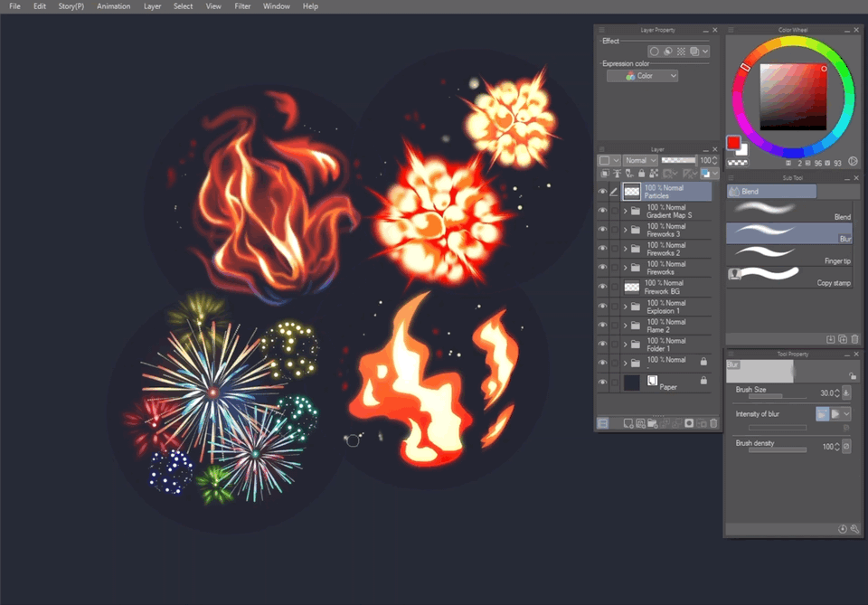Select the Blend brush sub tool
Image resolution: width=868 pixels, height=605 pixels.
(788, 211)
